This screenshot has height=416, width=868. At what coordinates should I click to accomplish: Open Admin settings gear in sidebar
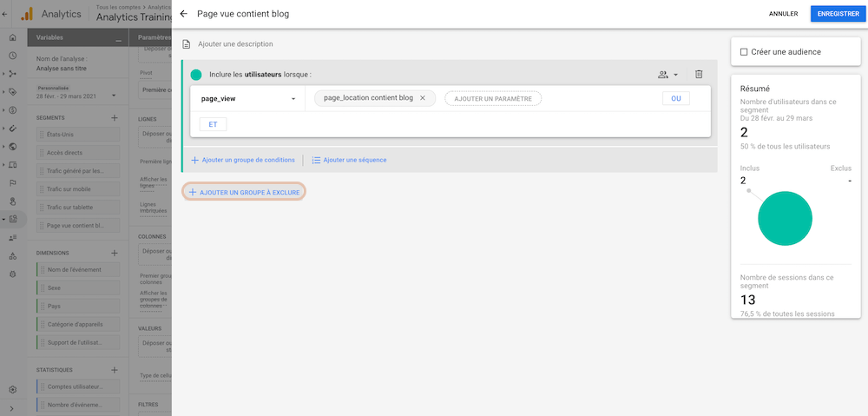[x=13, y=389]
